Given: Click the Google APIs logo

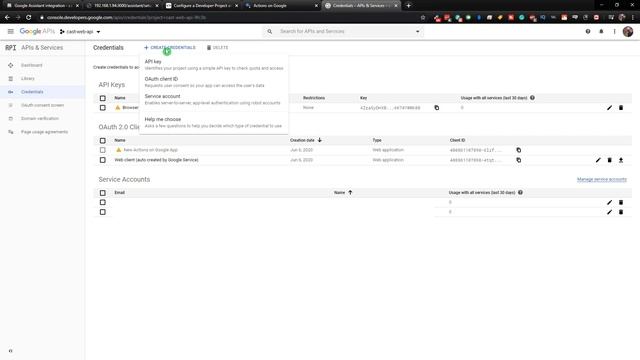Looking at the screenshot, I should point(37,31).
